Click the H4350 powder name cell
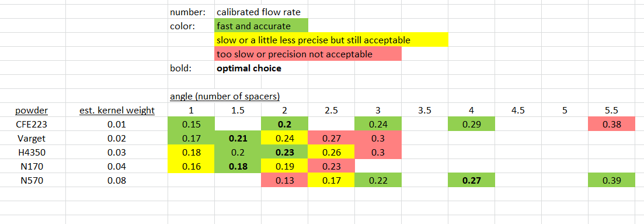The width and height of the screenshot is (644, 224). coord(32,152)
